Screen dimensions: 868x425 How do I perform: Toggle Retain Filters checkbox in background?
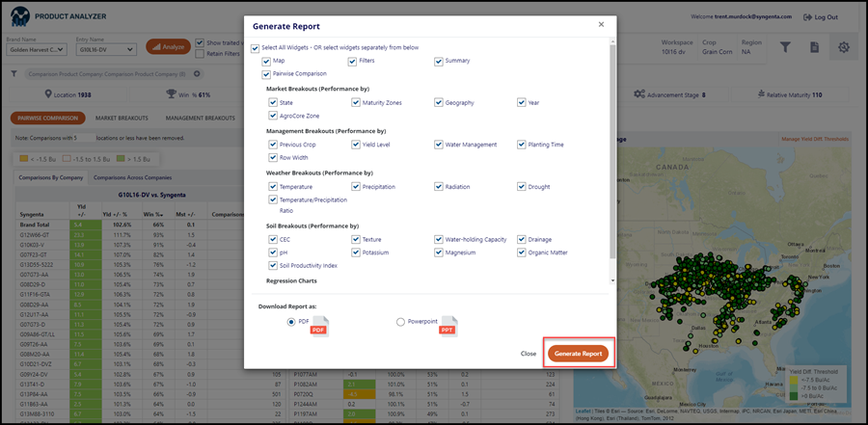tap(200, 54)
